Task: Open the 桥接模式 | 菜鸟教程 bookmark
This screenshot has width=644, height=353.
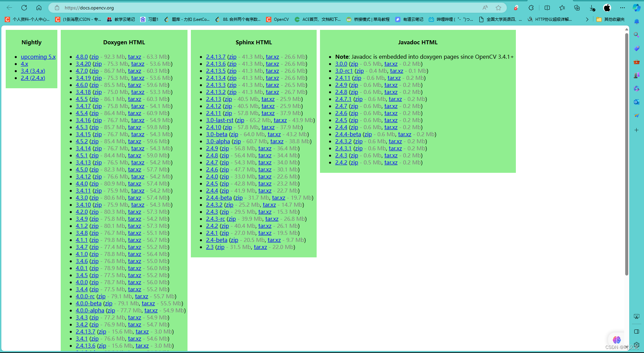Action: coord(368,19)
